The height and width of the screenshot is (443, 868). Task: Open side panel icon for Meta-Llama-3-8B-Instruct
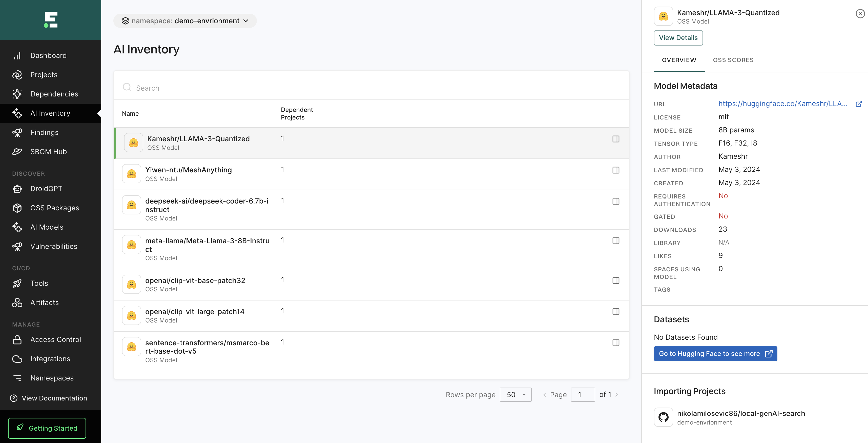(x=616, y=241)
